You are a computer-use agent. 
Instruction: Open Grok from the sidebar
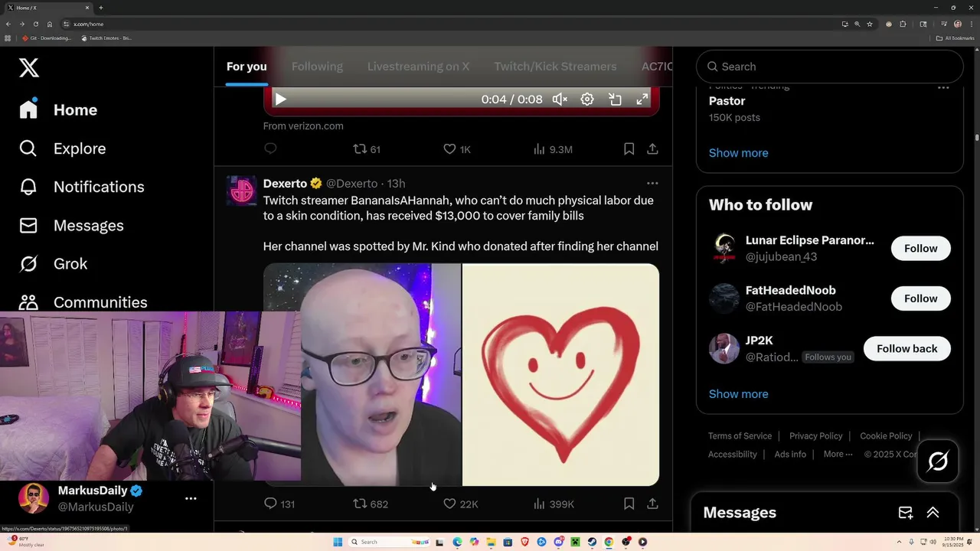[54, 263]
